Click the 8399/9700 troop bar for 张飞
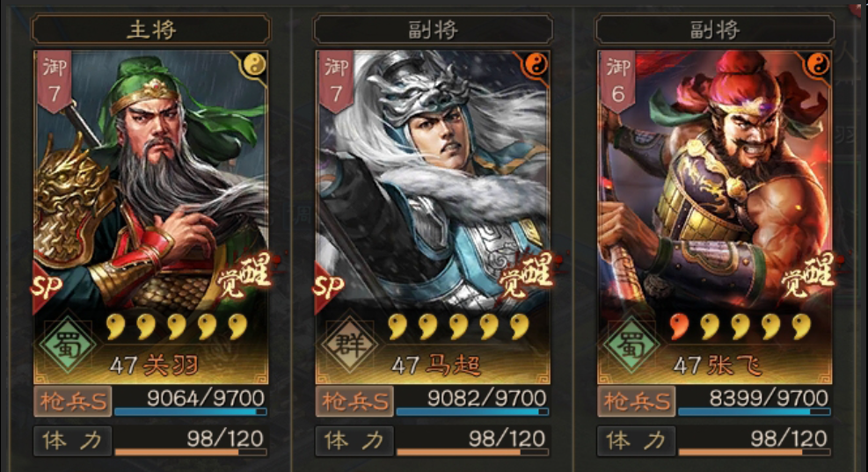 pos(754,402)
